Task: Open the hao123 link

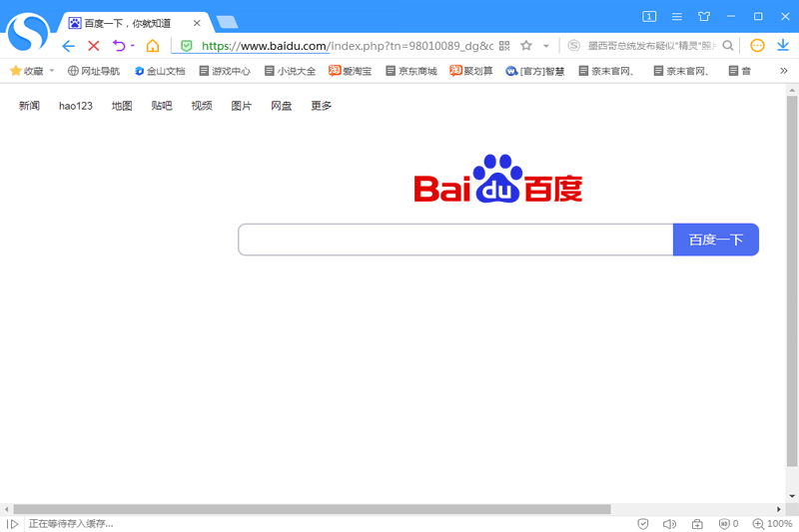Action: 76,106
